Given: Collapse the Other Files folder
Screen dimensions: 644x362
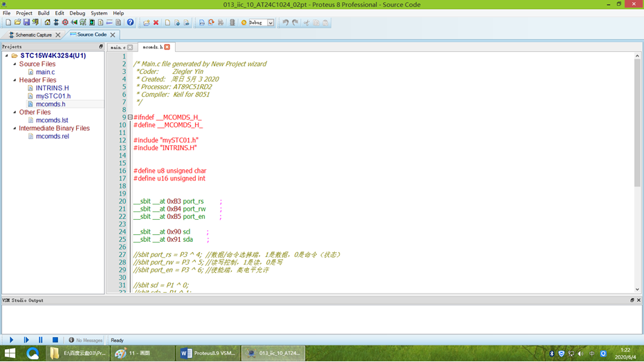Looking at the screenshot, I should point(15,112).
